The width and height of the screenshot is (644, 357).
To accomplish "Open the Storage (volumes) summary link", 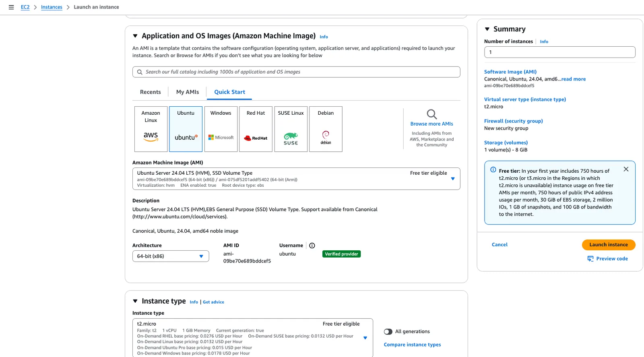I will (x=506, y=143).
